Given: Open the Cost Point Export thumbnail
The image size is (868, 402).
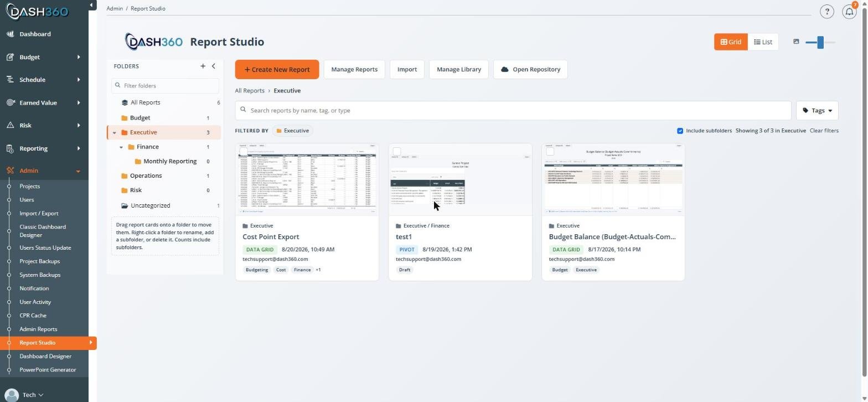Looking at the screenshot, I should [x=307, y=179].
